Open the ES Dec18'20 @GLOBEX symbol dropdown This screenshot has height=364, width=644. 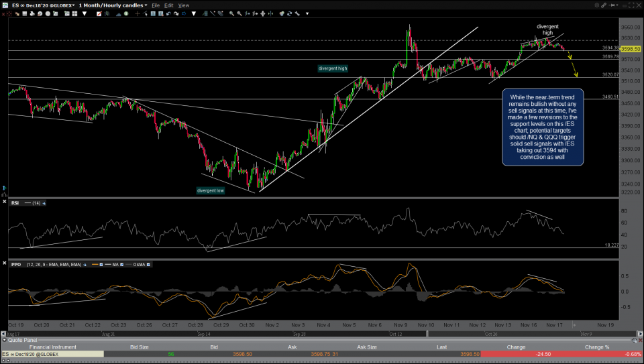click(44, 5)
